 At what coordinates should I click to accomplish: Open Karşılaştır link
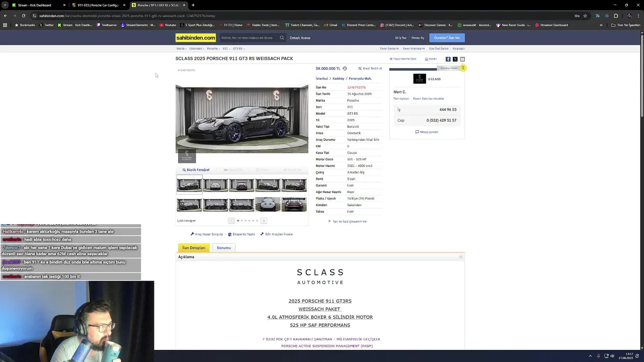point(458,49)
